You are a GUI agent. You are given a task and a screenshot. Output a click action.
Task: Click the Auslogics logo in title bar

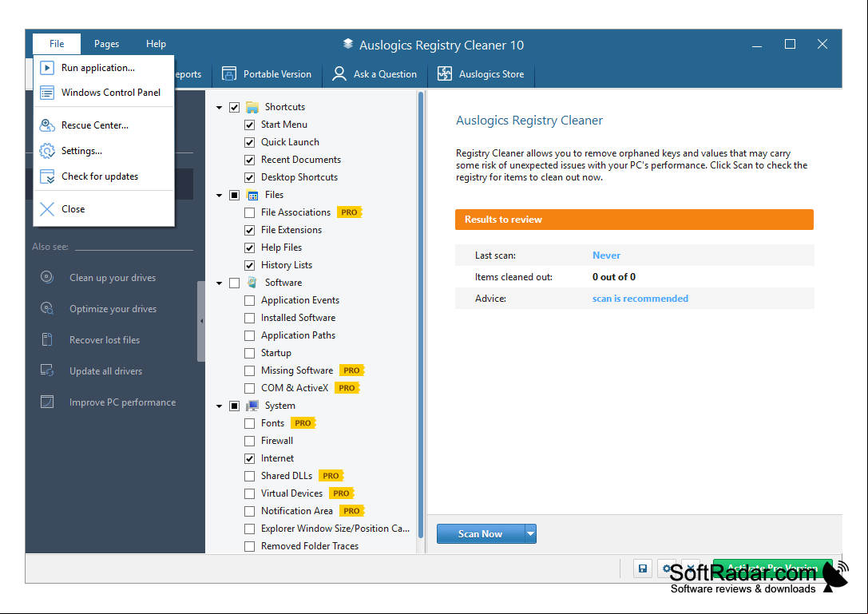point(347,44)
